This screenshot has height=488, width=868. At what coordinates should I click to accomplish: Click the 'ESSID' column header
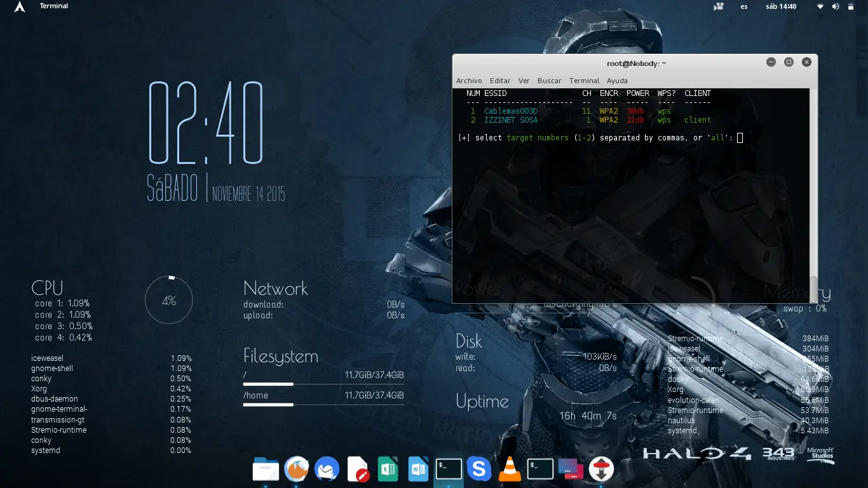point(496,93)
